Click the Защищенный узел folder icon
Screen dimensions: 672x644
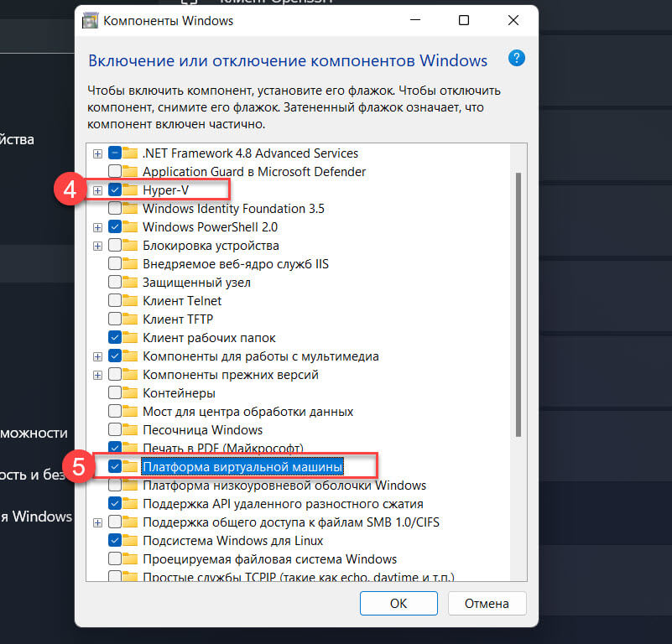pos(130,282)
